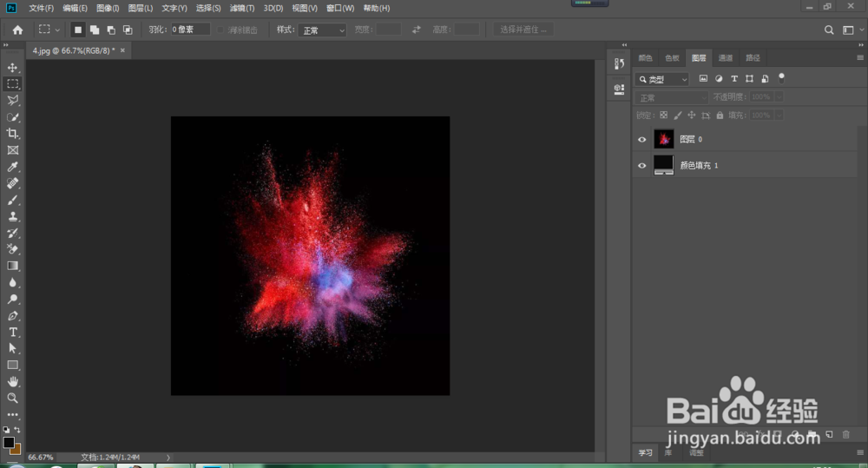
Task: Choose Add to Selection mode
Action: click(x=95, y=30)
